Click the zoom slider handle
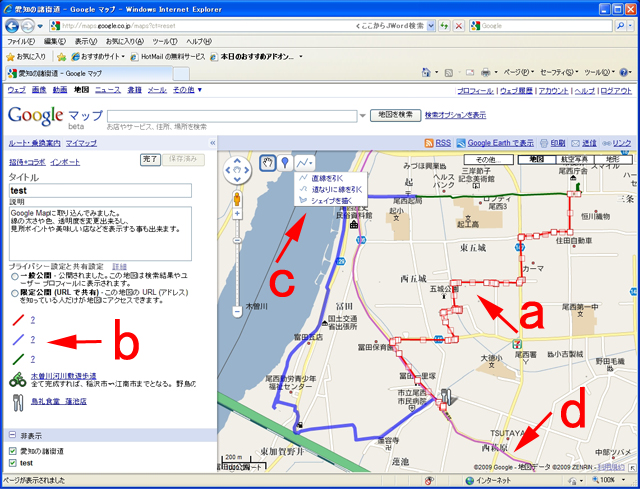The image size is (640, 489). point(237,240)
